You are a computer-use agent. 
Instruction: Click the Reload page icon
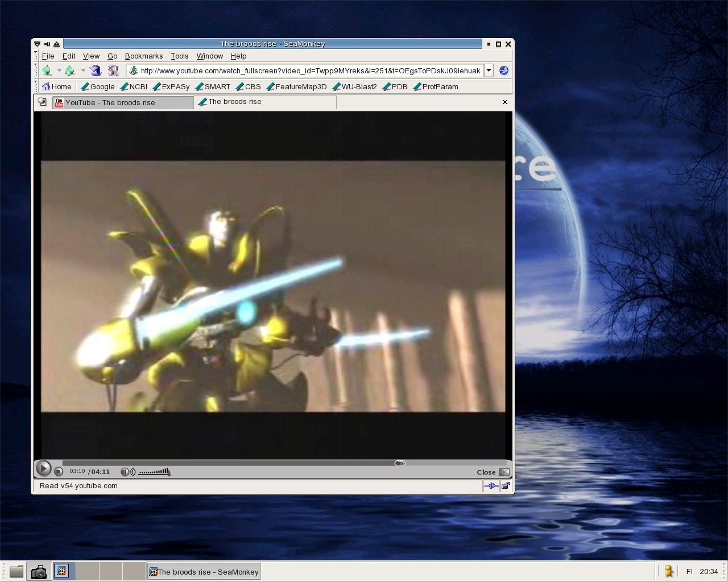(x=96, y=70)
